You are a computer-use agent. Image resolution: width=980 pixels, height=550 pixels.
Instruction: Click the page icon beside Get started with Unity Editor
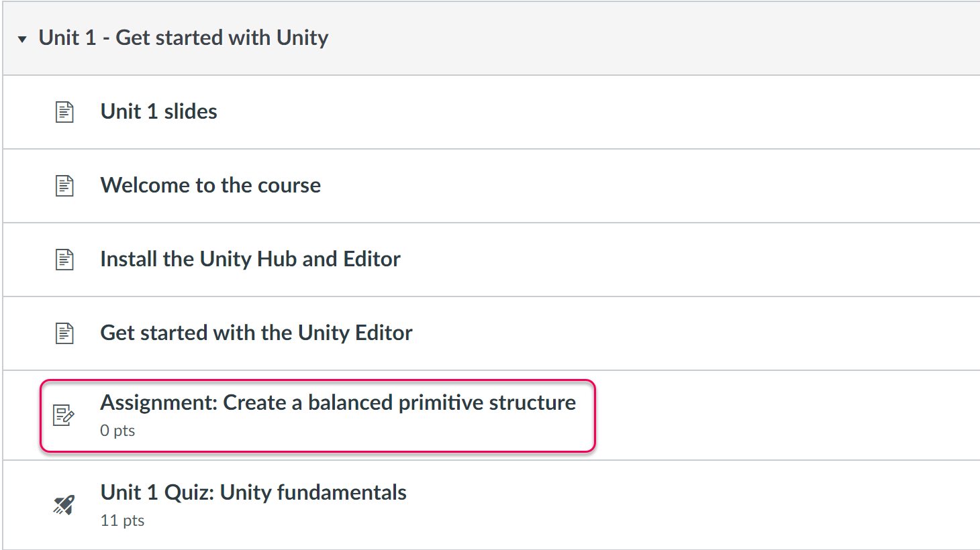[64, 333]
